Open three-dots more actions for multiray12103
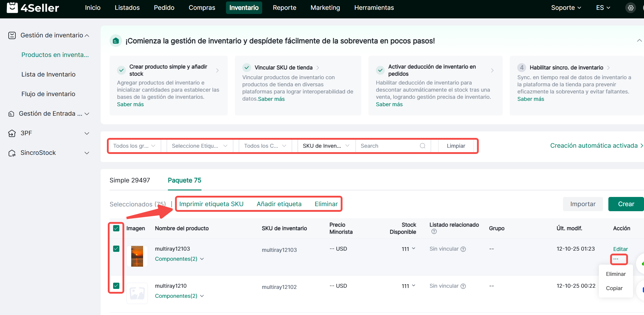 (x=616, y=259)
